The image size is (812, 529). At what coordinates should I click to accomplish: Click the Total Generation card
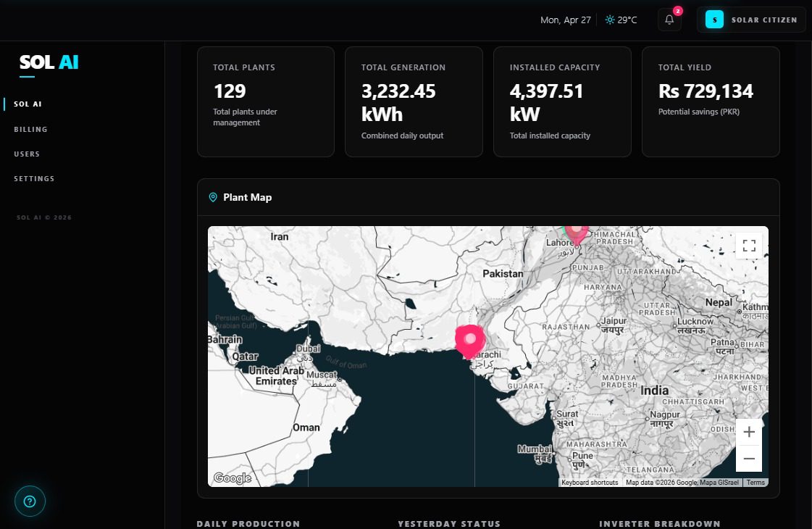click(x=414, y=101)
